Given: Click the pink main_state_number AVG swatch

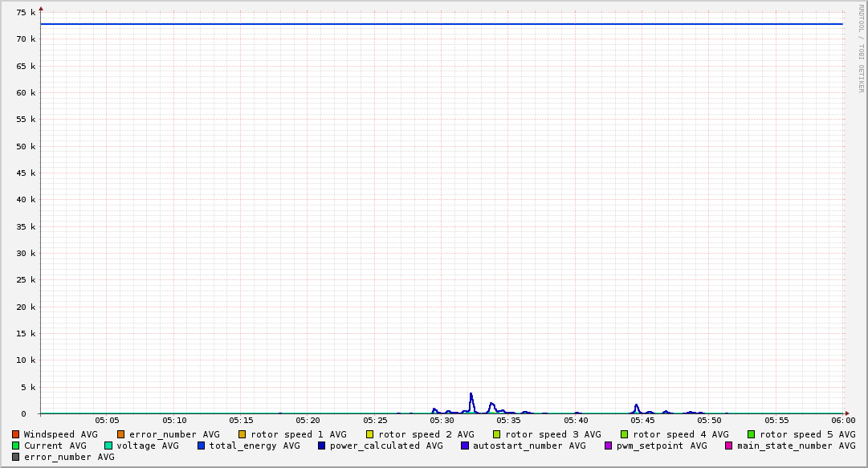Looking at the screenshot, I should pyautogui.click(x=729, y=446).
